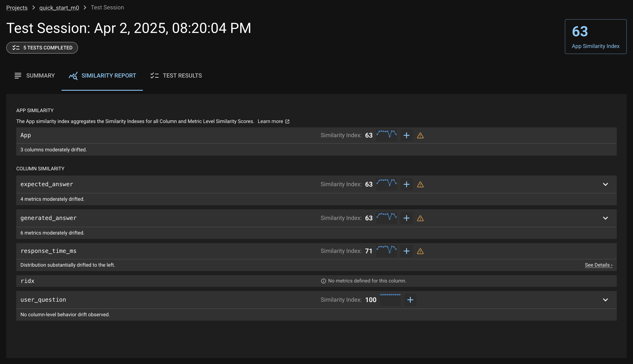Switch to the Summary tab
This screenshot has height=364, width=633.
point(35,76)
